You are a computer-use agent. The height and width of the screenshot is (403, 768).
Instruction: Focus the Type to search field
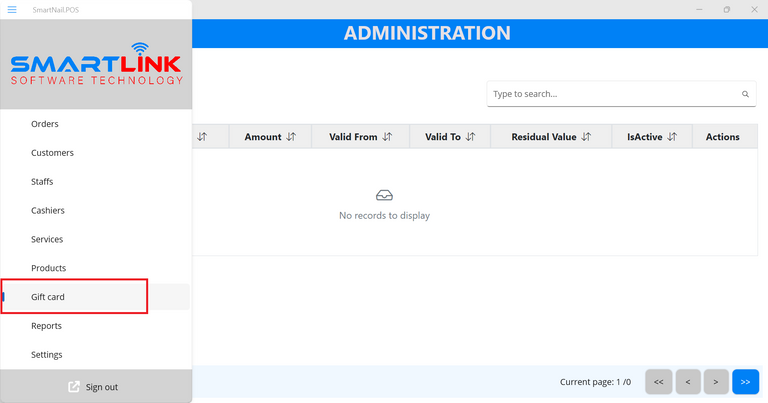pyautogui.click(x=612, y=94)
